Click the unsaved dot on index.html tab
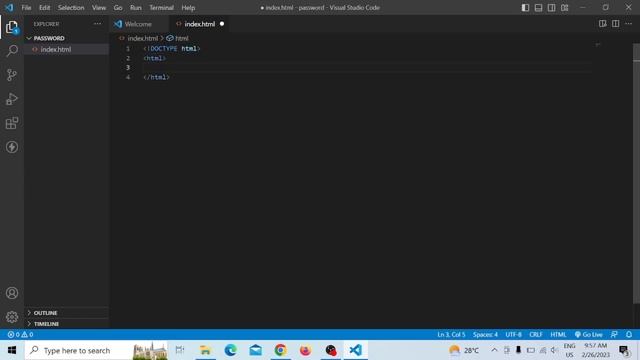This screenshot has width=640, height=360. tap(222, 24)
